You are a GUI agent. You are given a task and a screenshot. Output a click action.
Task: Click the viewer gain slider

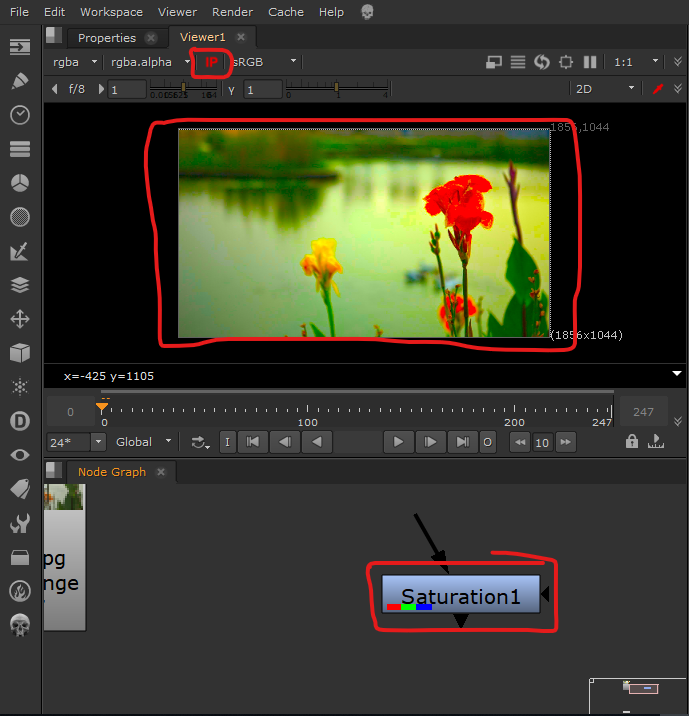point(183,90)
